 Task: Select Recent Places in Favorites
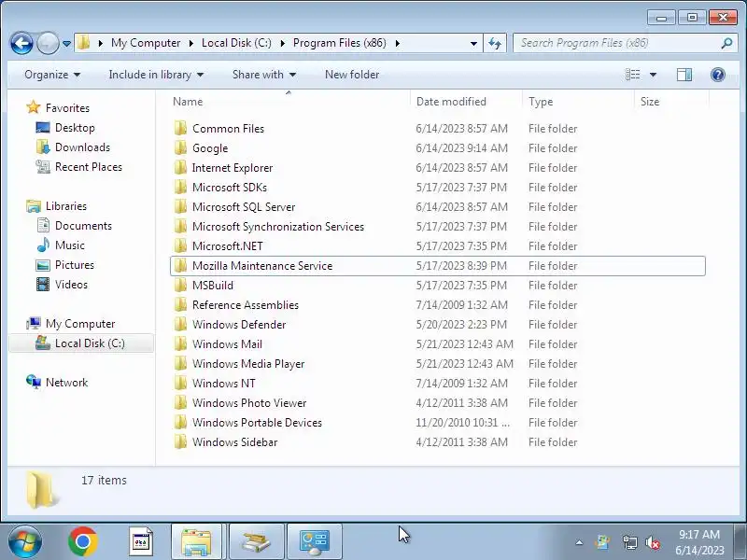tap(88, 167)
